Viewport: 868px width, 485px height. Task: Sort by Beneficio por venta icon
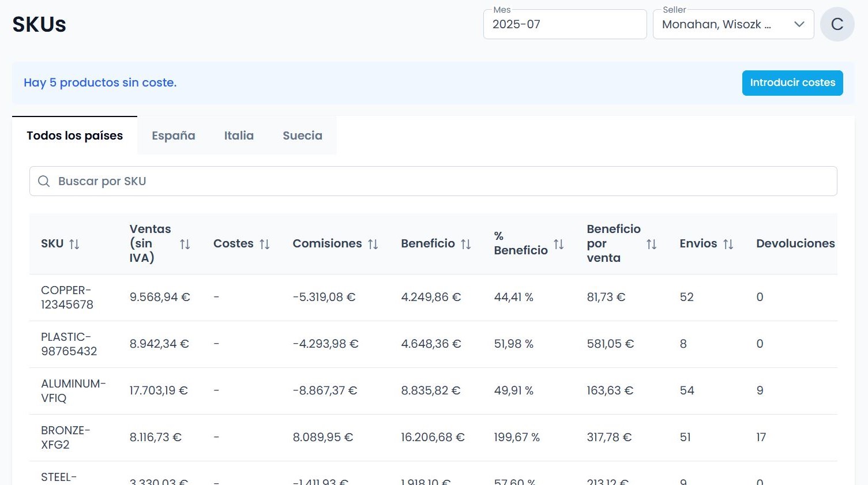pyautogui.click(x=652, y=244)
